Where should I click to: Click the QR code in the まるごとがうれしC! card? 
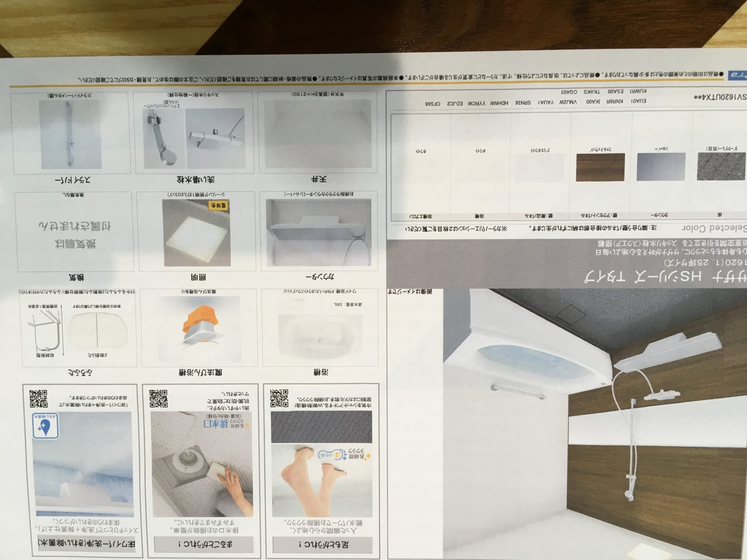159,398
